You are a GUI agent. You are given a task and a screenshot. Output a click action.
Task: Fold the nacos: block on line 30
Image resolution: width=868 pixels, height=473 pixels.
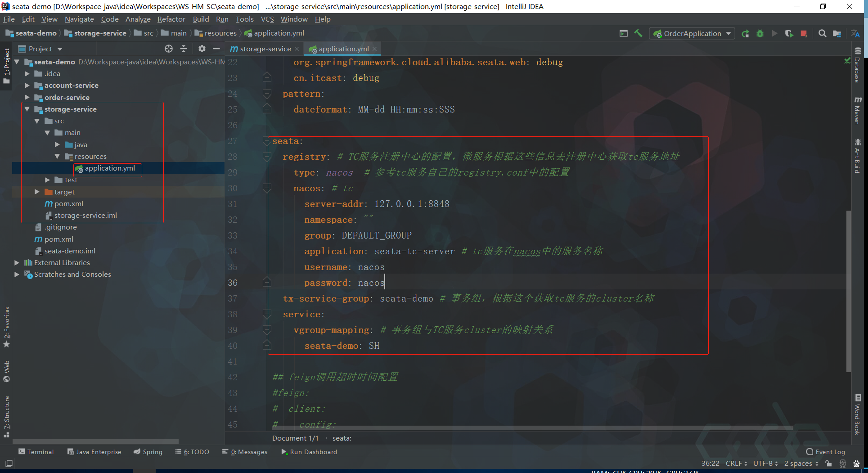click(267, 188)
